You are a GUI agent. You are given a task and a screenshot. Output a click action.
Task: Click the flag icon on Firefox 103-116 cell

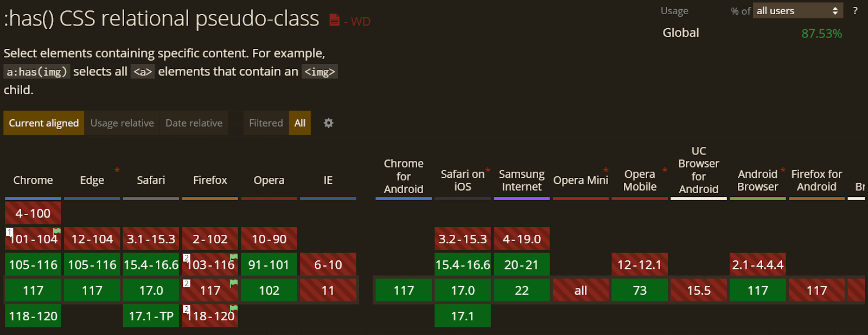click(x=232, y=257)
